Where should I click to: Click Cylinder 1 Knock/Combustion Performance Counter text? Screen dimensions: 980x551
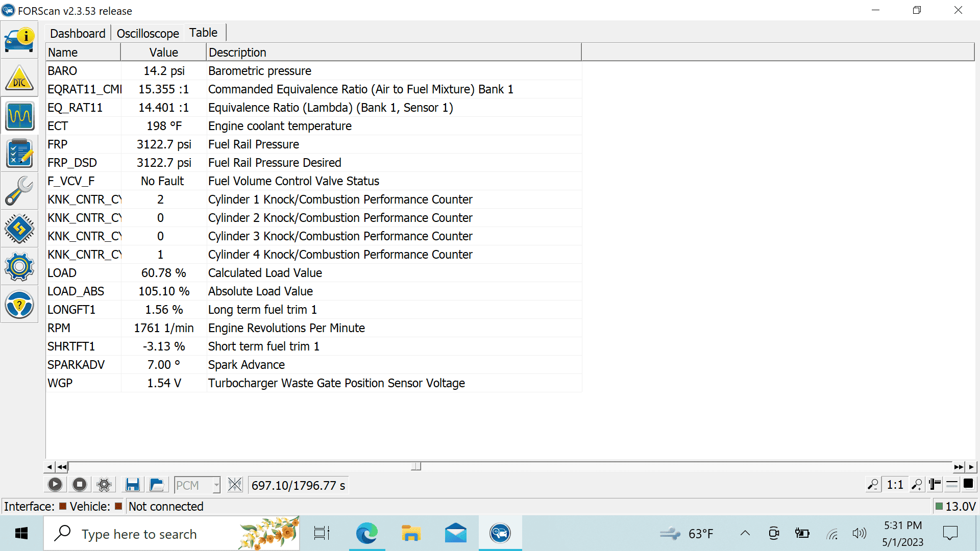click(340, 199)
